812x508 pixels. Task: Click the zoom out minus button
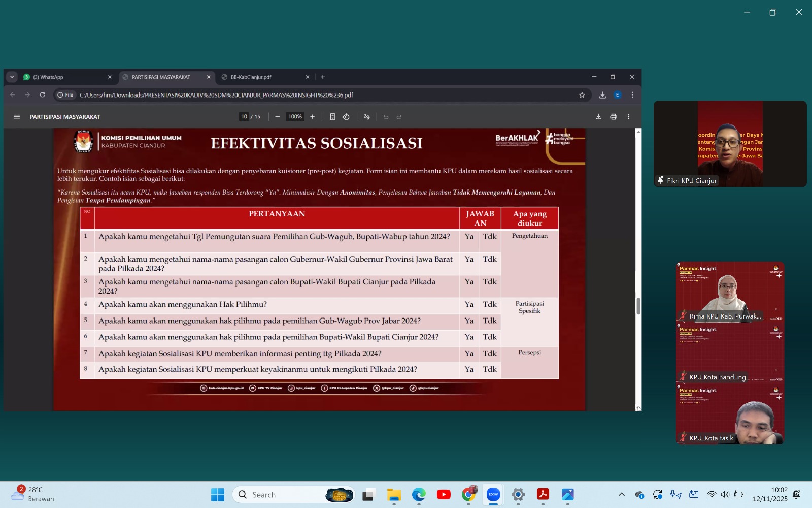[277, 117]
